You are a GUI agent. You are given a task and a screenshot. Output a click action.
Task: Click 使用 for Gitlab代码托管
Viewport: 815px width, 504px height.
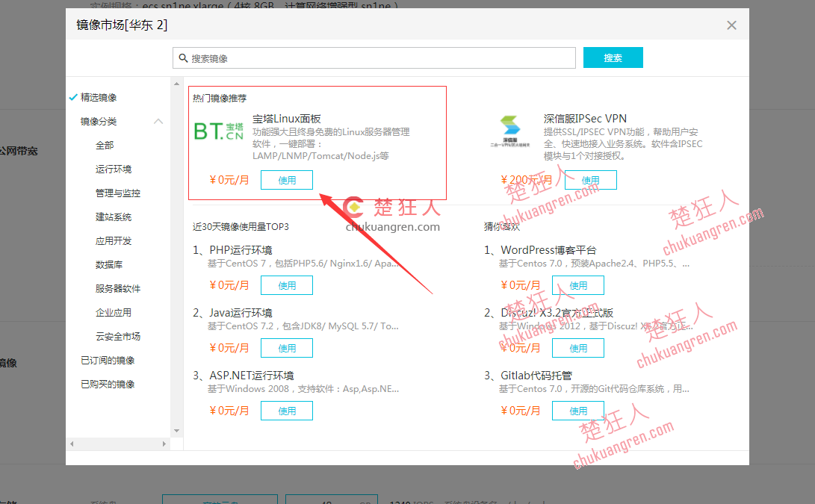(578, 411)
